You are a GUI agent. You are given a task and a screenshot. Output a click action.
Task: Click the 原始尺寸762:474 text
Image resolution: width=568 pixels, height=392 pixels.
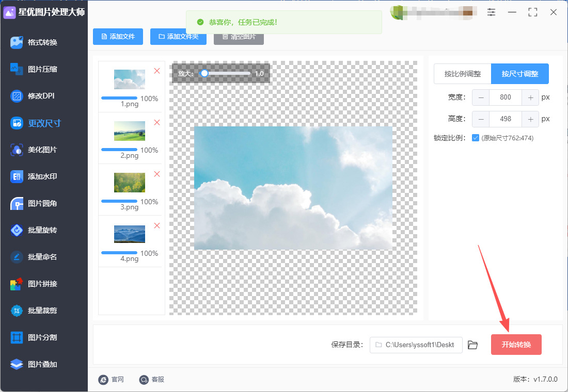(507, 138)
